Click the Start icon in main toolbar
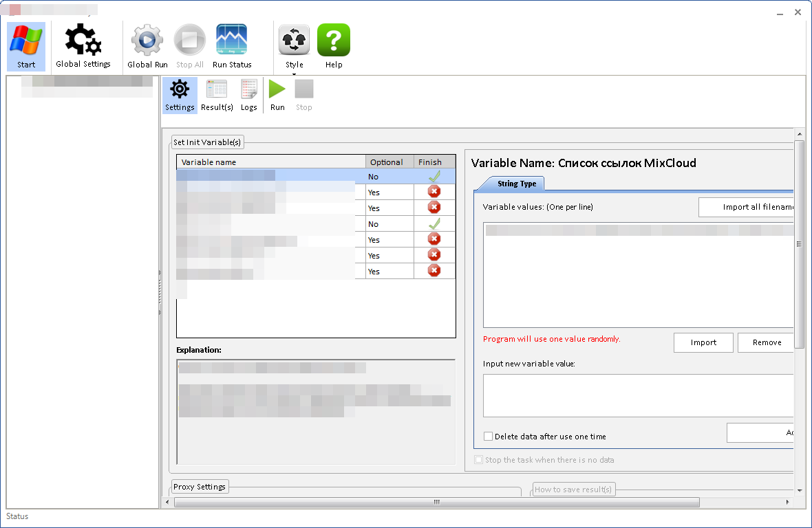The height and width of the screenshot is (528, 812). pos(26,46)
